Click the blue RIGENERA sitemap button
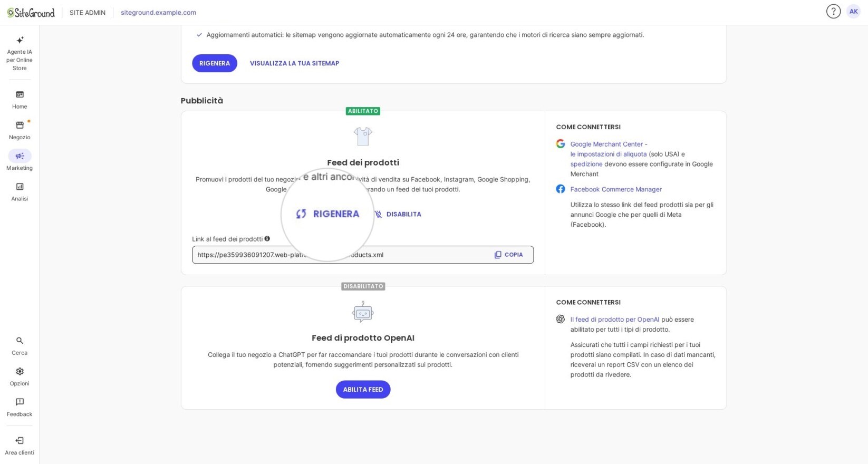 pyautogui.click(x=215, y=63)
